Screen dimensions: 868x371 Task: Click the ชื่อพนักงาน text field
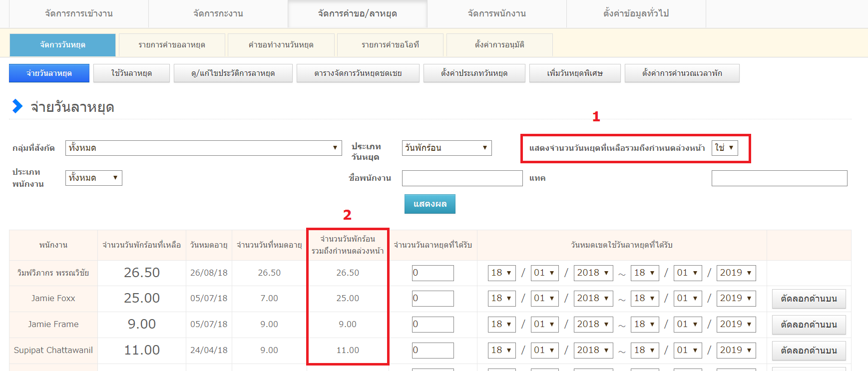pyautogui.click(x=462, y=178)
